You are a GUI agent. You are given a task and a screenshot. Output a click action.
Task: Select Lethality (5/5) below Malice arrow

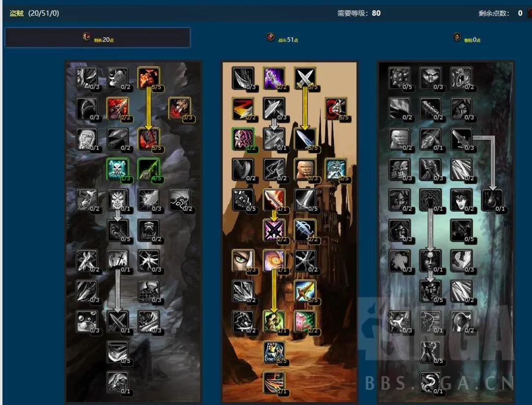coord(149,139)
